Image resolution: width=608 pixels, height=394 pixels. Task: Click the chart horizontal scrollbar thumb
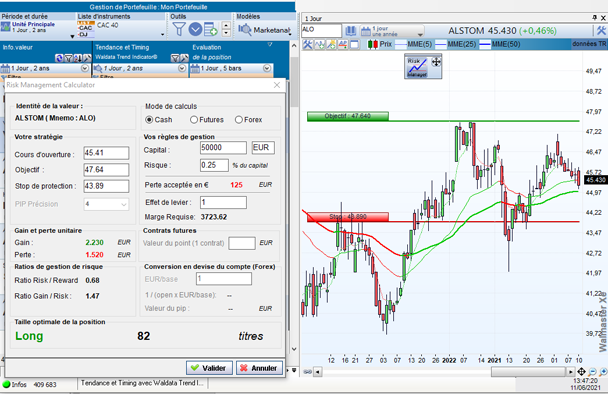528,372
